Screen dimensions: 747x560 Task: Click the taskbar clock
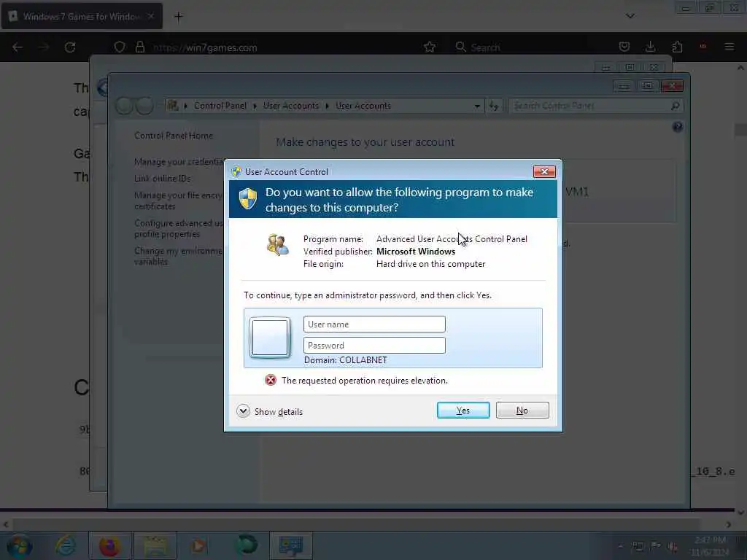710,545
